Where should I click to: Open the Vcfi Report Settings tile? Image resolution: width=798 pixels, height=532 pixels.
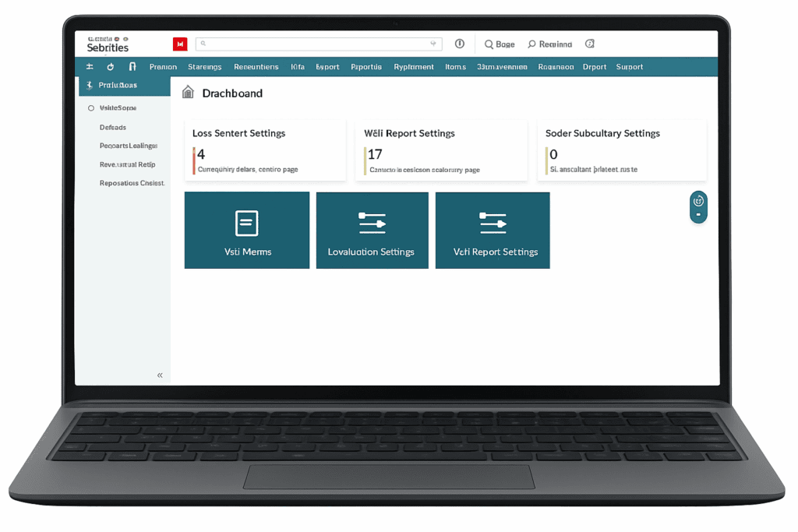point(493,230)
